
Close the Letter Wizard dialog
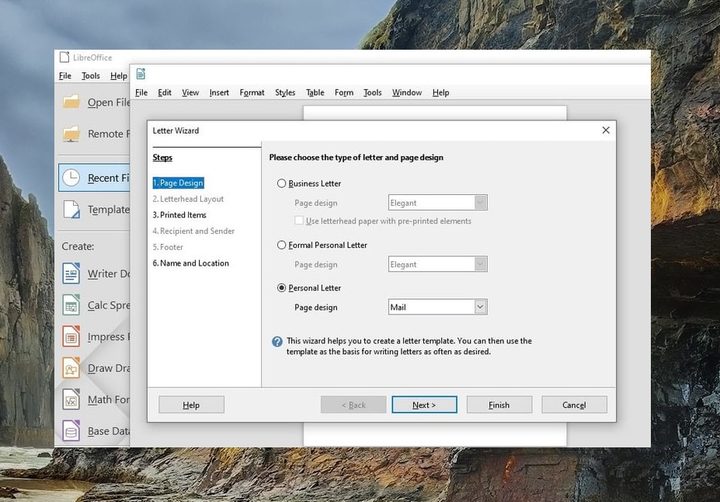(x=606, y=130)
